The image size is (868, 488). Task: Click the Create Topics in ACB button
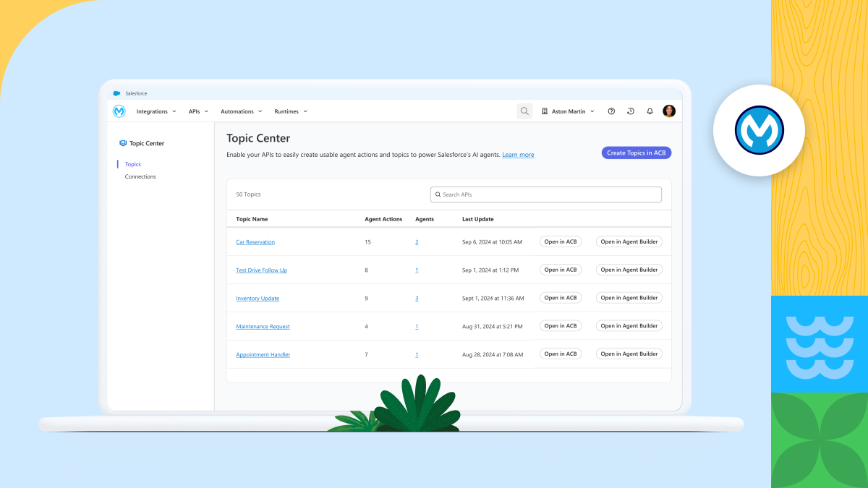pyautogui.click(x=636, y=153)
